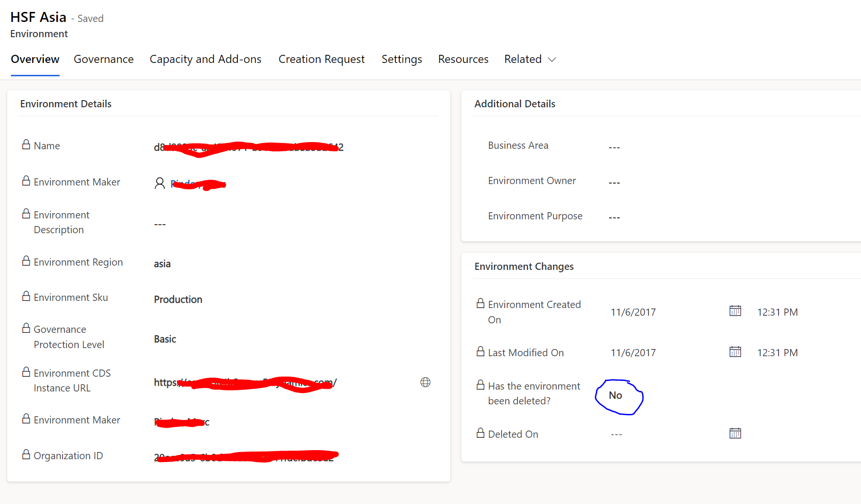
Task: Click the lock icon next to Environment Region
Action: [x=25, y=260]
